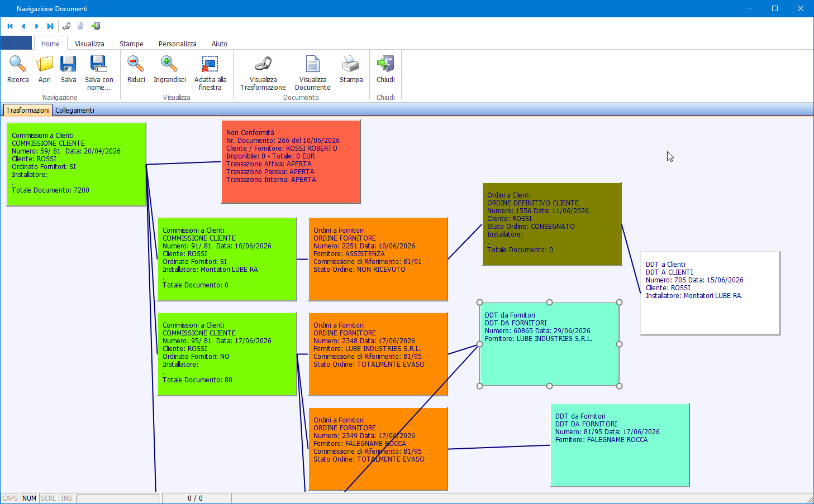This screenshot has height=504, width=814.
Task: Go to last record in quick toolbar
Action: pyautogui.click(x=50, y=26)
